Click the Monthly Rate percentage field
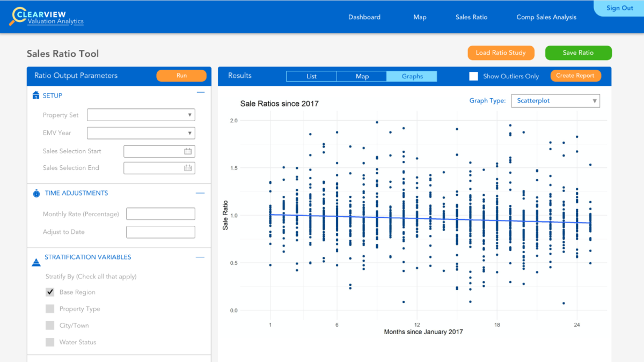The height and width of the screenshot is (362, 644). [160, 213]
